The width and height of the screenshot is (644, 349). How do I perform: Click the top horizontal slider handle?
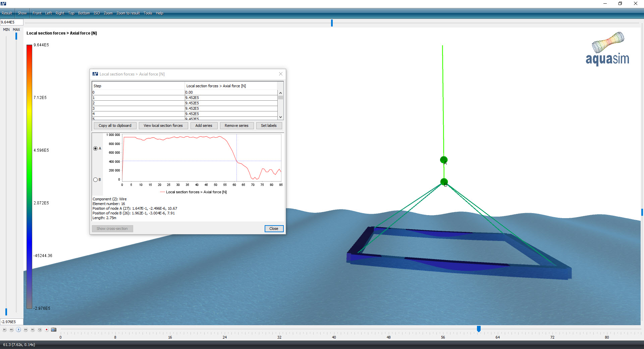pyautogui.click(x=332, y=23)
